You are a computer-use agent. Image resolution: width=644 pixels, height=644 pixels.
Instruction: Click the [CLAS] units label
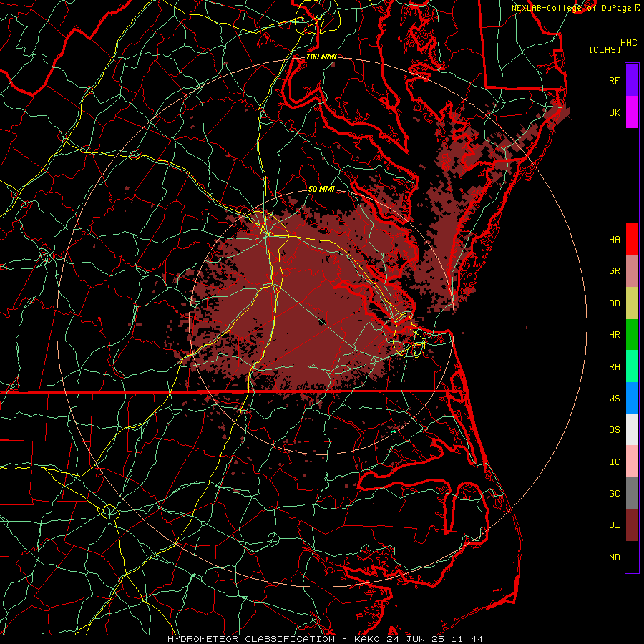605,49
